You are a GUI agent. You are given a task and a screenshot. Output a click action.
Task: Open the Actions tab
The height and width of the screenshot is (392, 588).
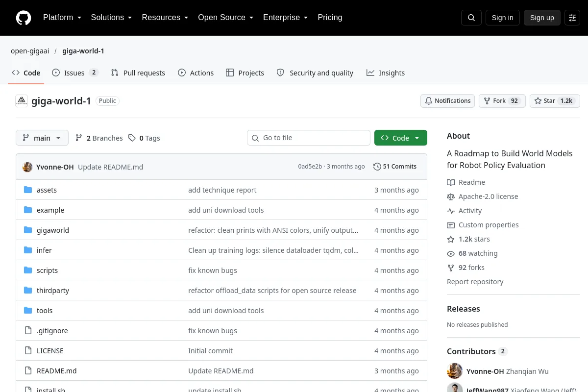pos(196,73)
